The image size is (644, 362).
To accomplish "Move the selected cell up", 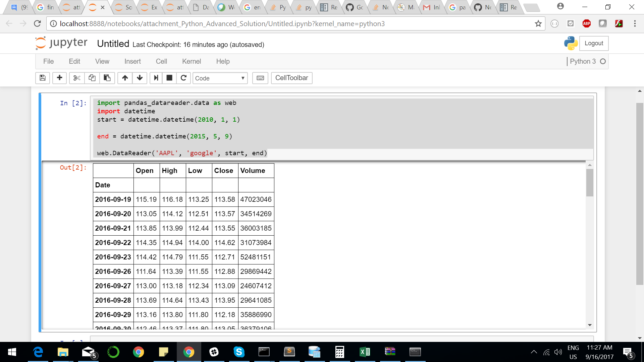I will click(x=124, y=78).
